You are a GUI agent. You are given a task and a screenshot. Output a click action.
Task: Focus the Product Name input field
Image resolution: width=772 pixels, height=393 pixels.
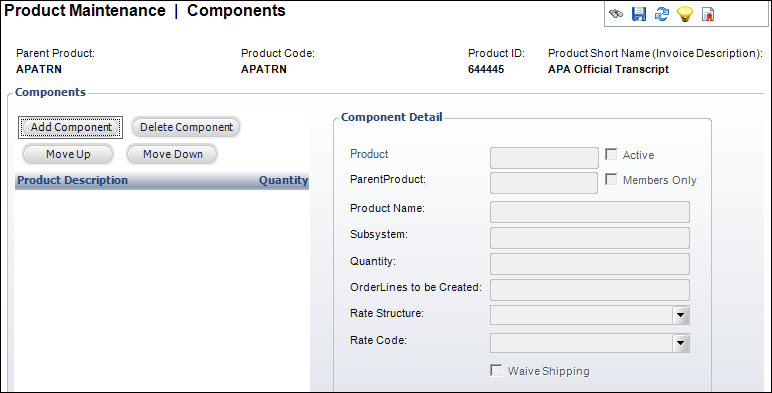click(590, 212)
